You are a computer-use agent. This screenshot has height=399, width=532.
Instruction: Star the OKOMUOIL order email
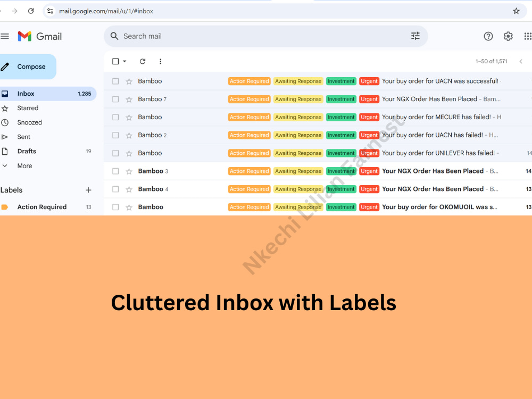point(129,207)
